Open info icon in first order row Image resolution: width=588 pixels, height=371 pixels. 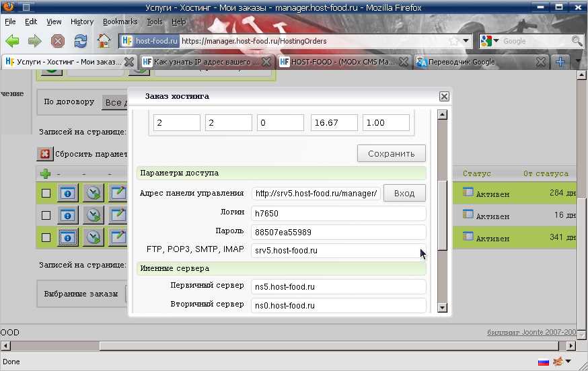67,194
